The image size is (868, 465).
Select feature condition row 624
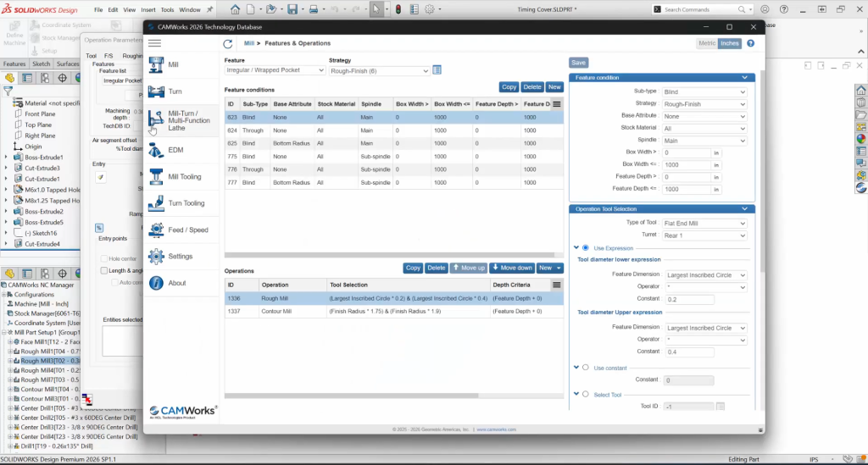click(x=394, y=130)
